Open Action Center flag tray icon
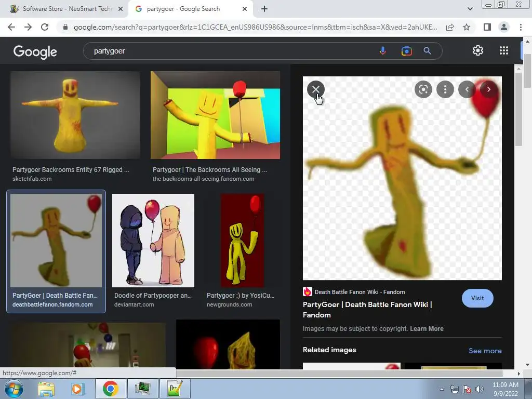Image resolution: width=532 pixels, height=399 pixels. point(467,389)
